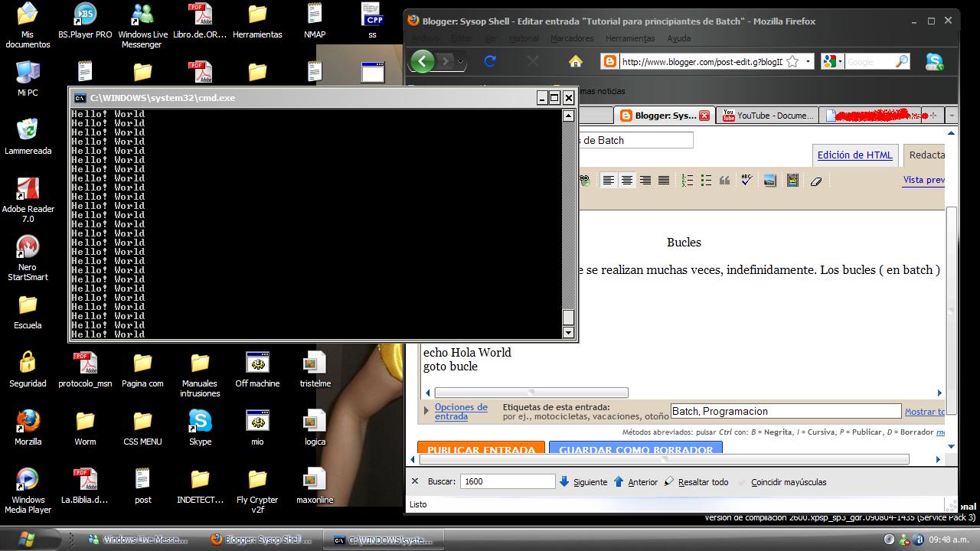Click the cmd.exe vertical scrollbar thumb
980x551 pixels.
tap(568, 318)
